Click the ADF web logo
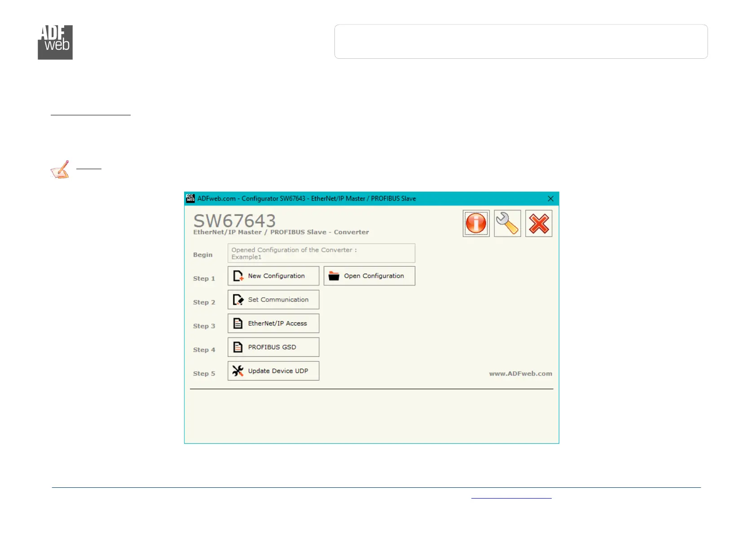The image size is (756, 534). [x=55, y=42]
